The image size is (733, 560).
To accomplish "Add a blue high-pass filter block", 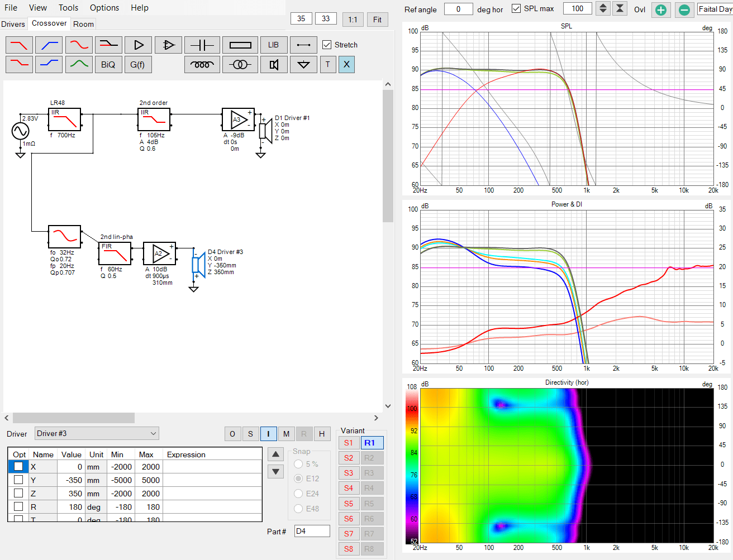I will coord(49,45).
